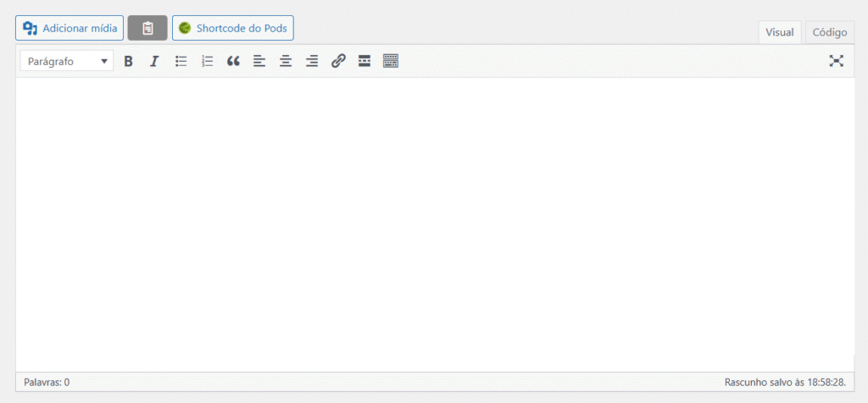This screenshot has height=403, width=868.
Task: Apply italic formatting
Action: click(x=154, y=61)
